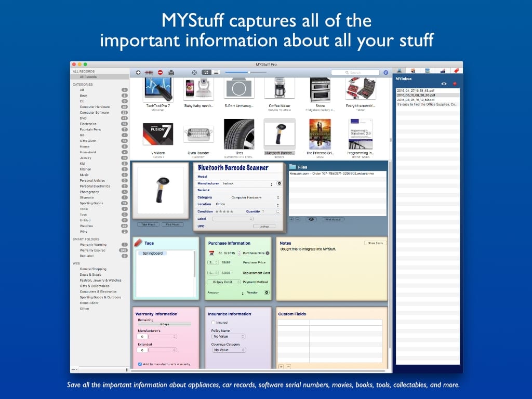This screenshot has width=532, height=399.
Task: Click the Show Fonts button in Notes
Action: coord(375,243)
